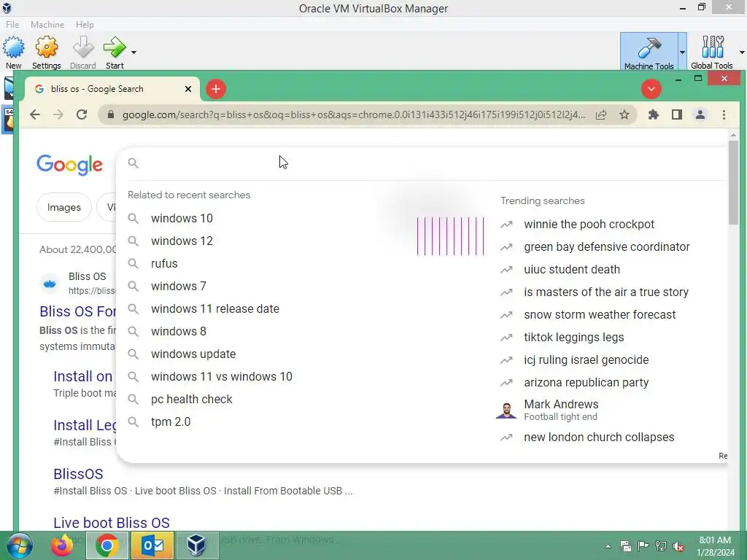Expand the Start button dropdown arrow
Viewport: 747px width, 560px height.
[x=134, y=52]
